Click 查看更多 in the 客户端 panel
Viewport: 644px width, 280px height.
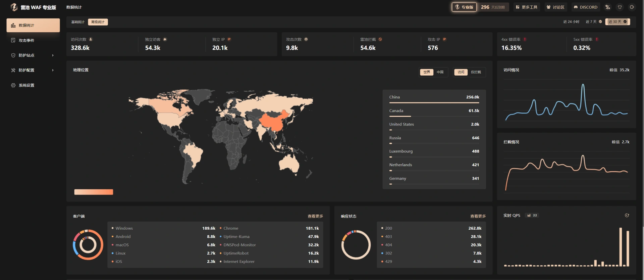click(315, 216)
